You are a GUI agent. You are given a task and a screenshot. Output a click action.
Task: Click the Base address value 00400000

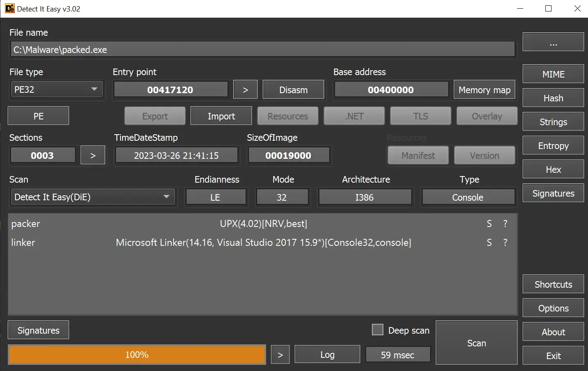(391, 89)
